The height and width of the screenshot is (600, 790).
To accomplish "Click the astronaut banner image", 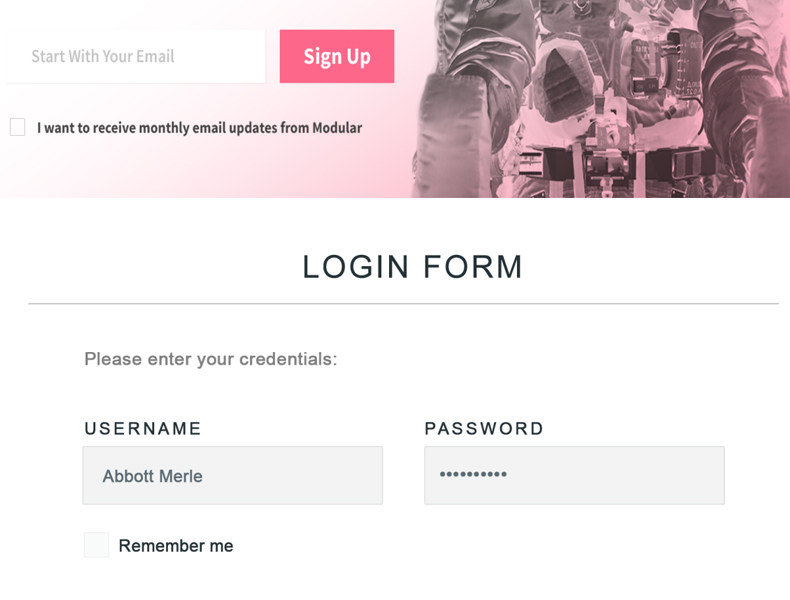I will [x=600, y=100].
